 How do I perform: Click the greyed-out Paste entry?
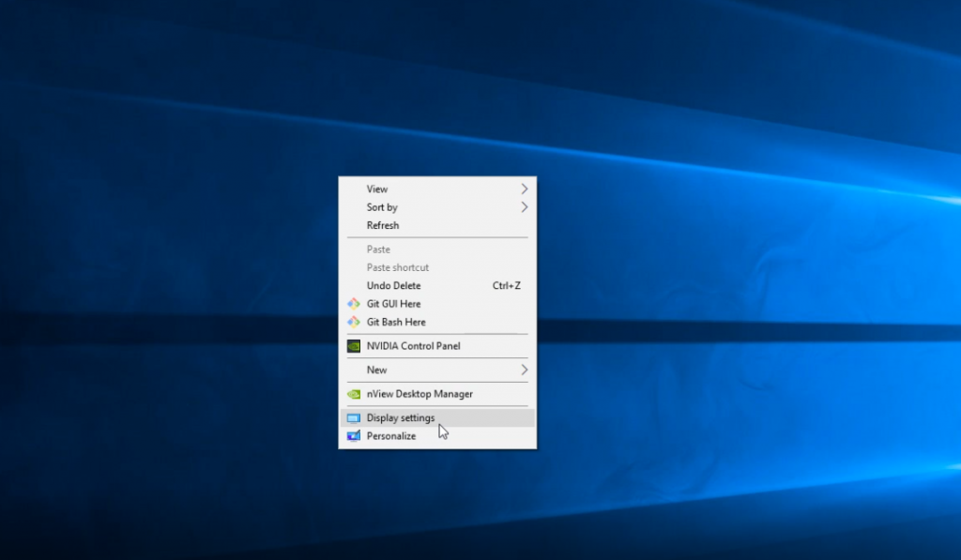(x=437, y=250)
